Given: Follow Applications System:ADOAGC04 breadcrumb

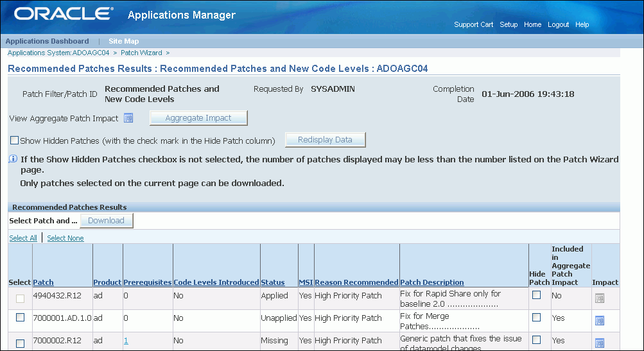Looking at the screenshot, I should [x=58, y=53].
